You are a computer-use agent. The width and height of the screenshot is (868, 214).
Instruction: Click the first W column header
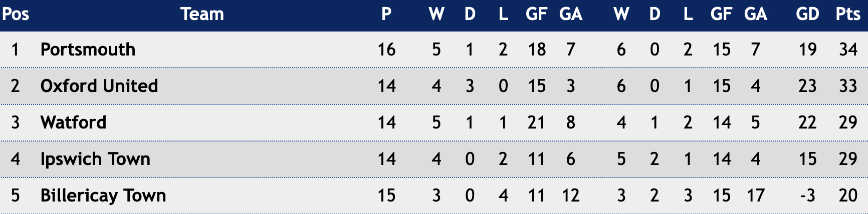pyautogui.click(x=437, y=14)
